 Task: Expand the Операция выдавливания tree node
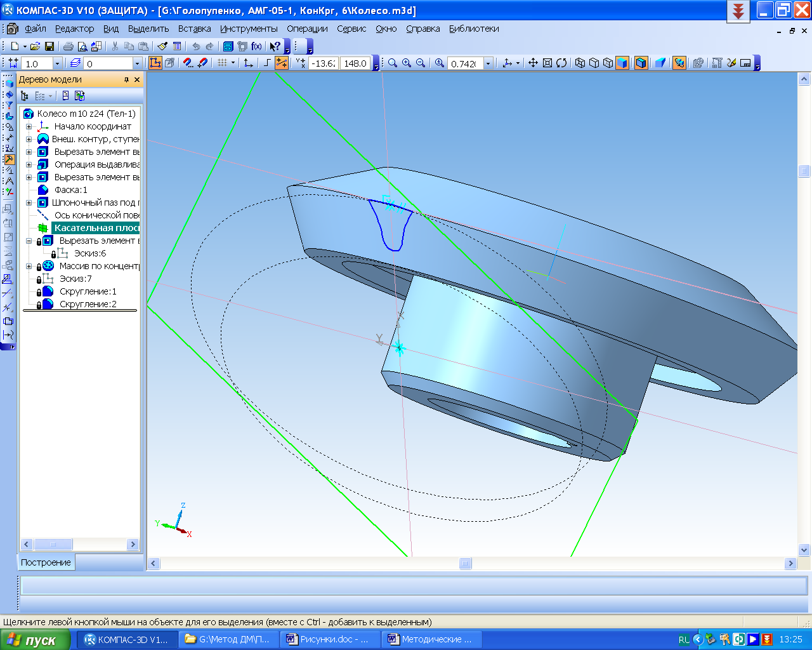click(x=29, y=165)
